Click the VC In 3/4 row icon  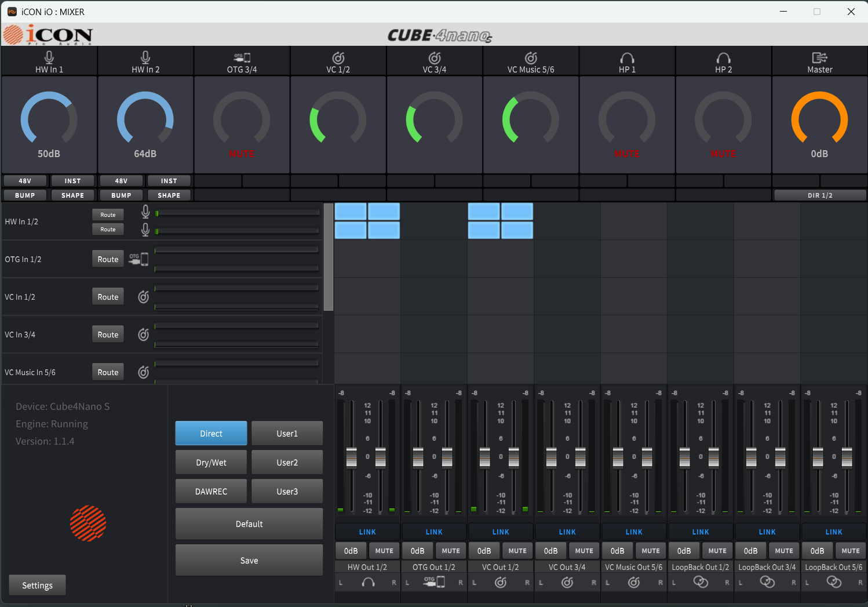144,335
